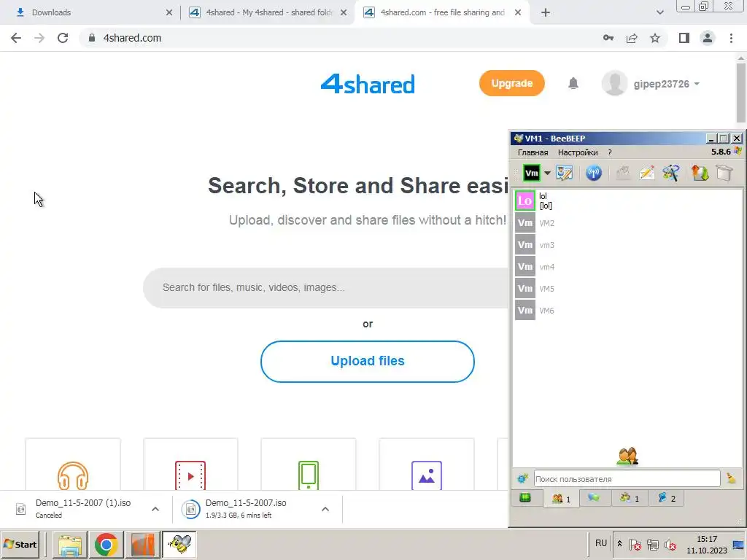The height and width of the screenshot is (560, 747).
Task: Open the ? help menu in BeeBEEP
Action: 610,152
